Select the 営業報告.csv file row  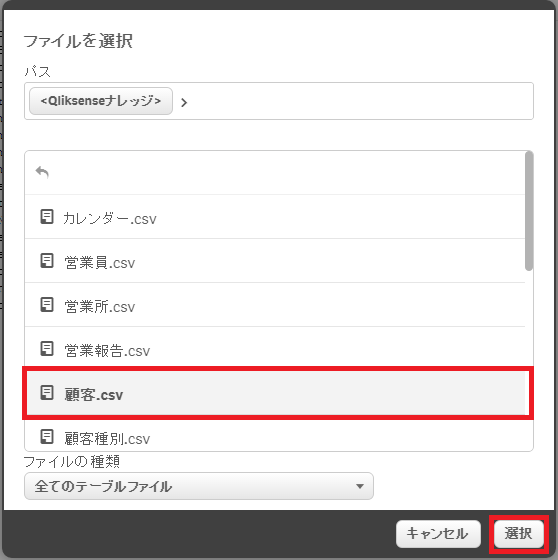coord(275,349)
